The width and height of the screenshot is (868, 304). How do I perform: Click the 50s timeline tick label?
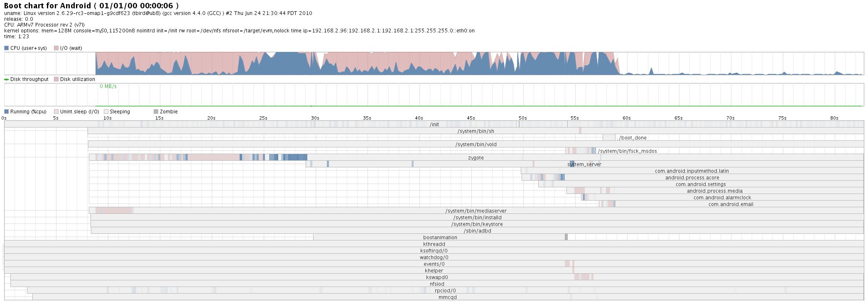coord(523,118)
